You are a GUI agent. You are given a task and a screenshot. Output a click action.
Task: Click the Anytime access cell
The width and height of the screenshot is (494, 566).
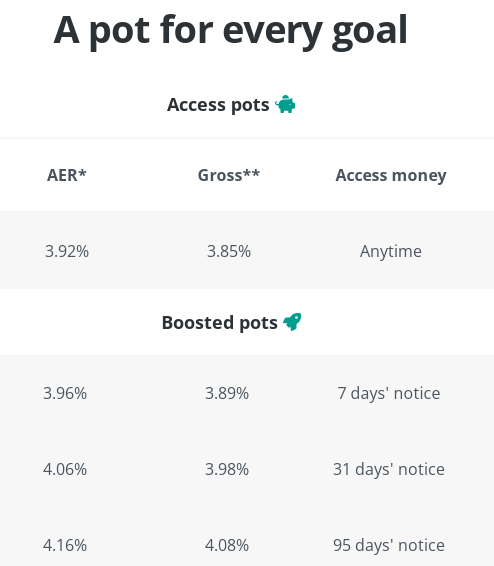point(390,252)
